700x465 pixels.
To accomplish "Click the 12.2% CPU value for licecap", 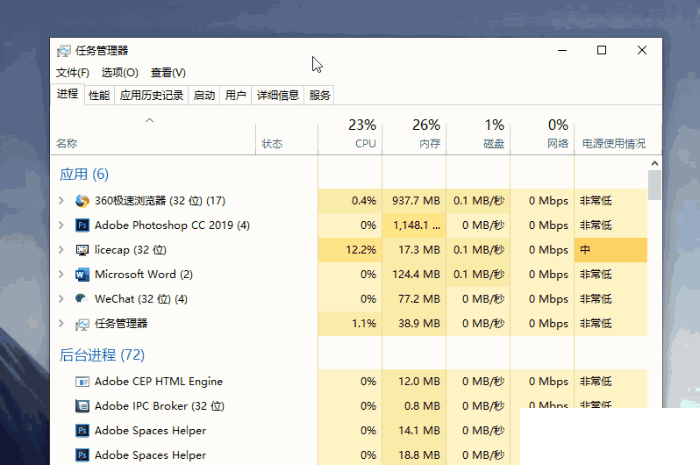I will click(350, 250).
